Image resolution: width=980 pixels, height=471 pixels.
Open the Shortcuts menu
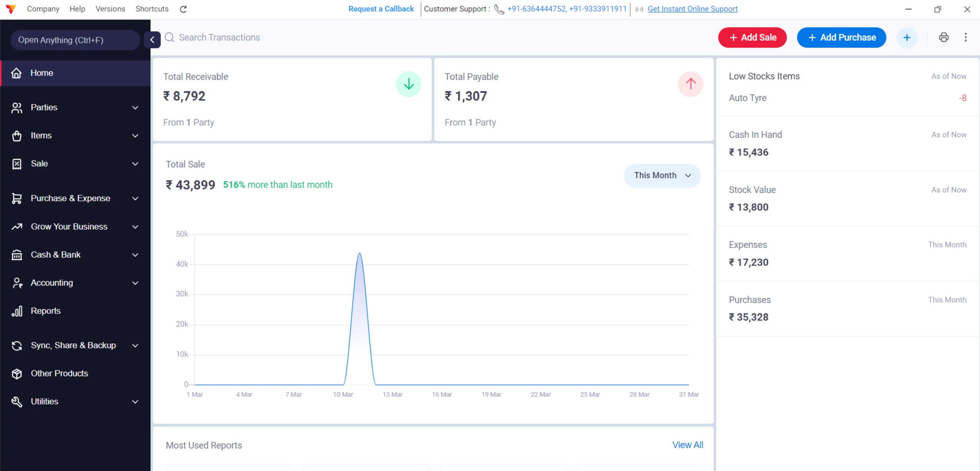point(152,9)
